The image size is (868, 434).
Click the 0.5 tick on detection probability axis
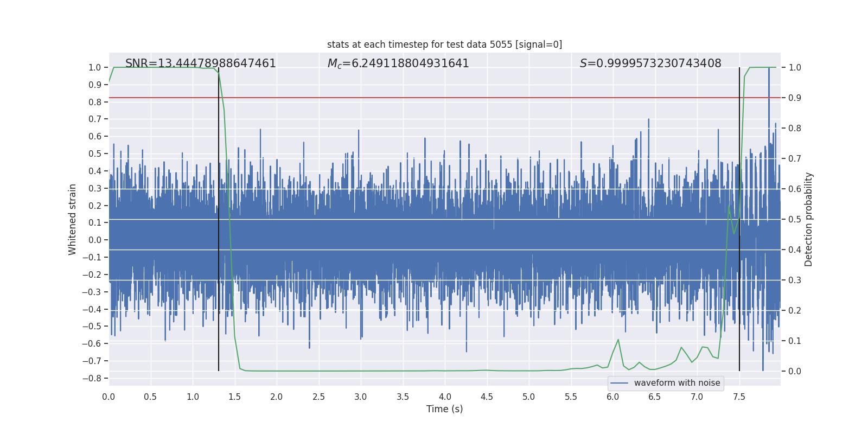coord(795,220)
